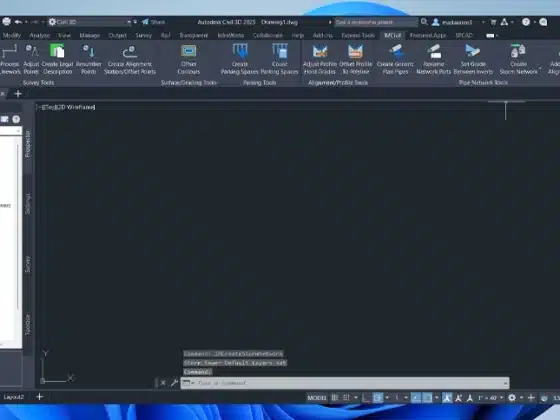
Task: Click the search magnifier icon
Action: click(424, 22)
